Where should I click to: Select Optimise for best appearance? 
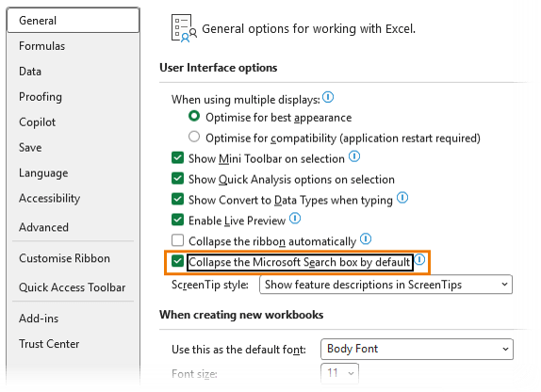pyautogui.click(x=194, y=116)
